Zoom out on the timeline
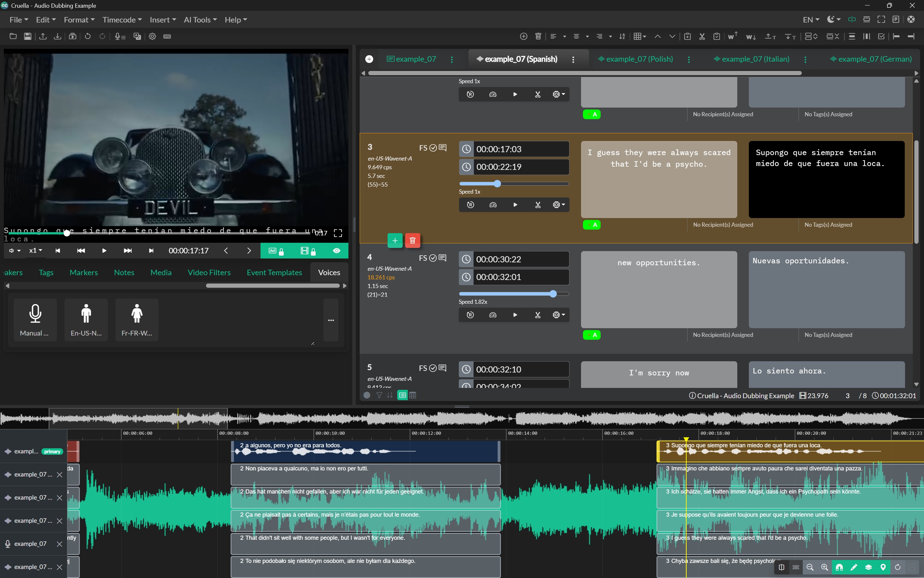The height and width of the screenshot is (578, 924). point(810,567)
